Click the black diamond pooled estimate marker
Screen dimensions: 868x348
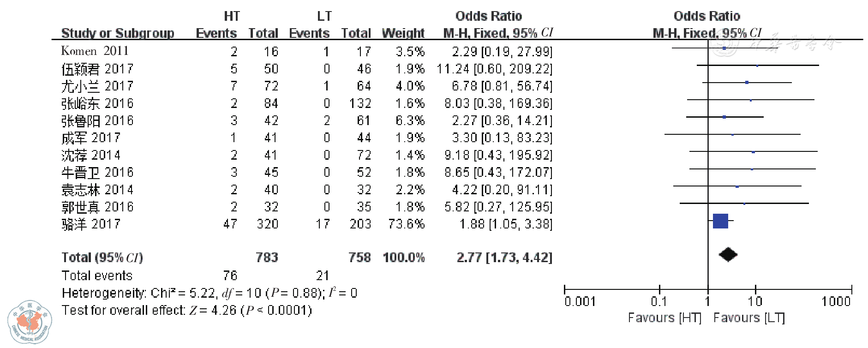pos(728,254)
